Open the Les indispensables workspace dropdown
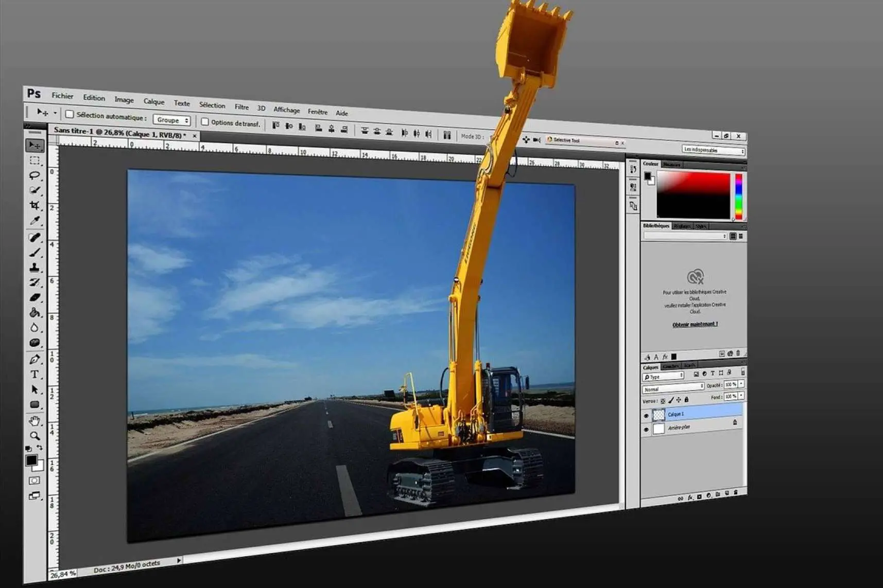The width and height of the screenshot is (883, 588). click(x=713, y=150)
